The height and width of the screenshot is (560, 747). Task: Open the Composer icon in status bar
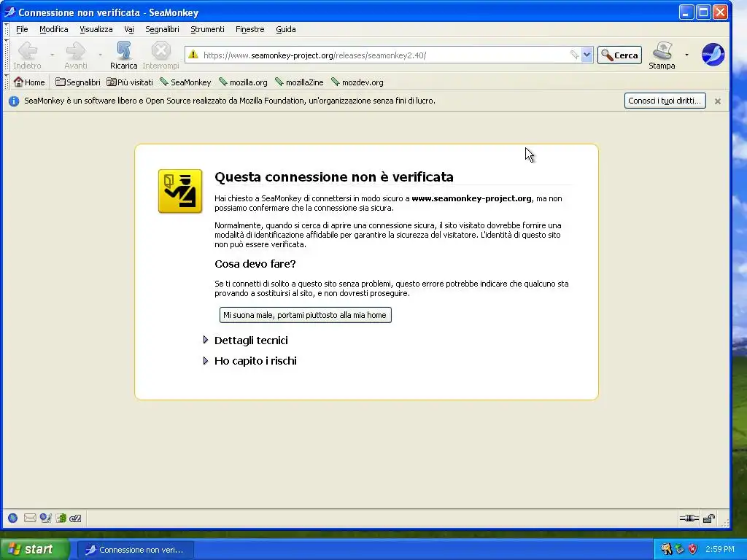pos(45,518)
